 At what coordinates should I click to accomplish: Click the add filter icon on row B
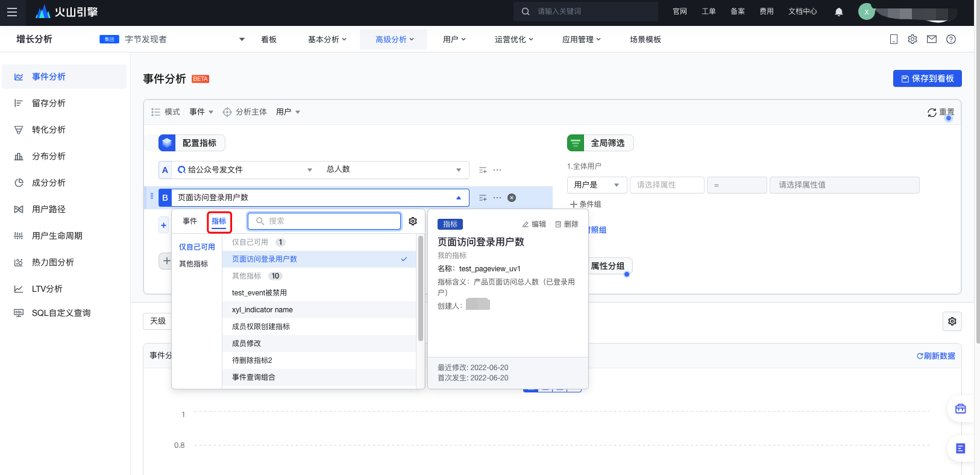click(483, 198)
